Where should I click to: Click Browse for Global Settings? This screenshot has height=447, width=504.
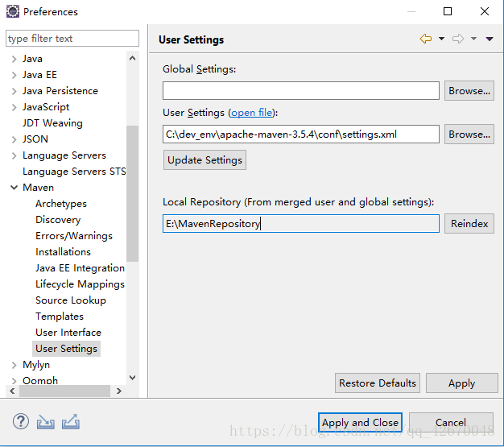[x=469, y=91]
